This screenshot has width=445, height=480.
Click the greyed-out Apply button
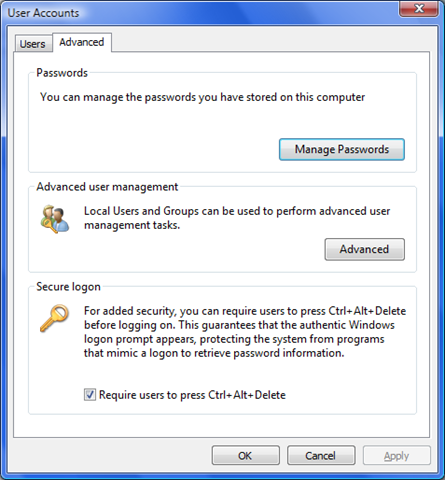[396, 455]
